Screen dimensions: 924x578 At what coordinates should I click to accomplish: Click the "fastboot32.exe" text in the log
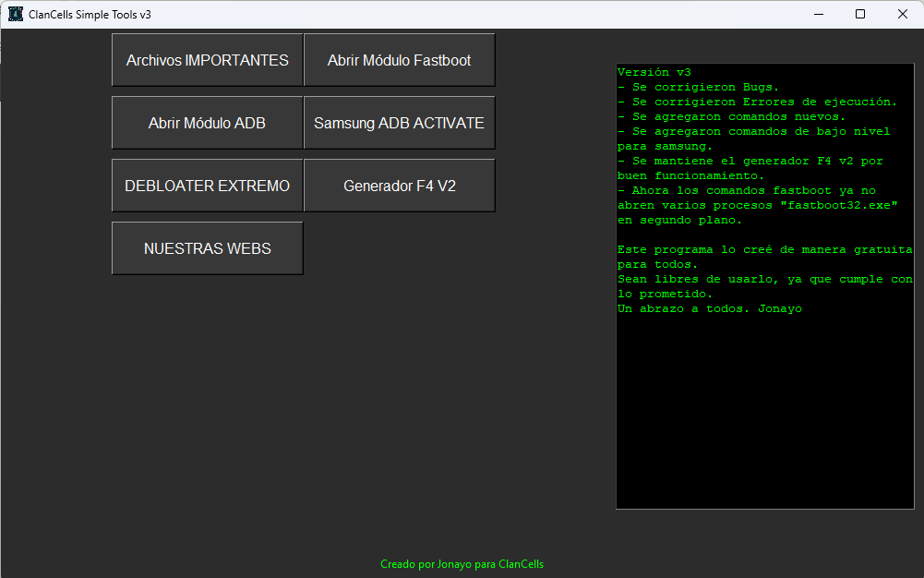pyautogui.click(x=853, y=205)
